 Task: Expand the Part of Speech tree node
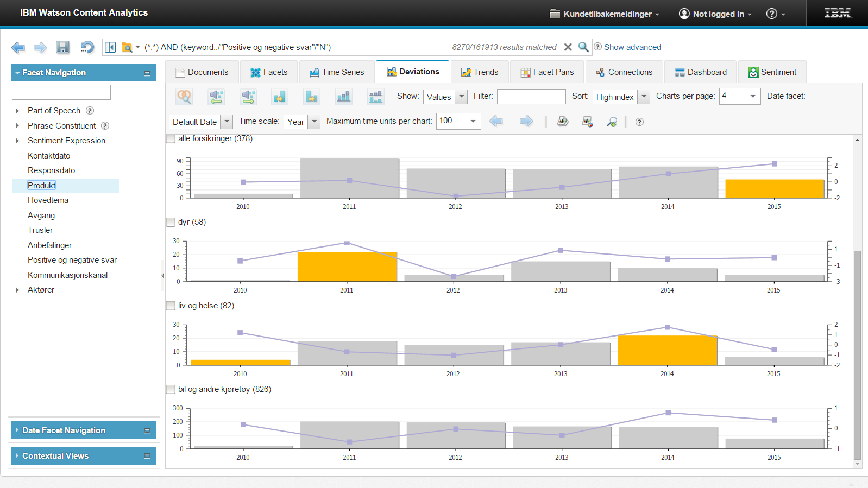click(x=17, y=111)
